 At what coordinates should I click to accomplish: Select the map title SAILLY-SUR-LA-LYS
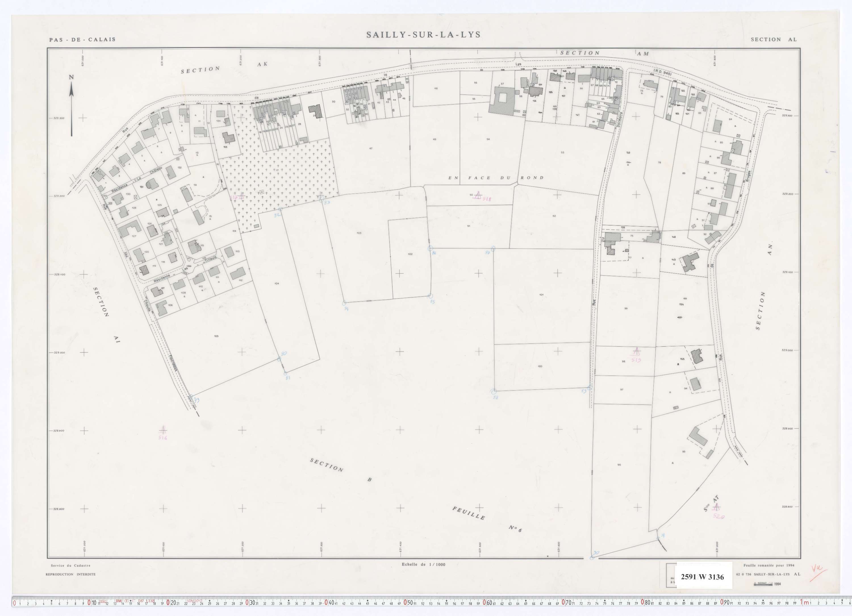pos(423,35)
